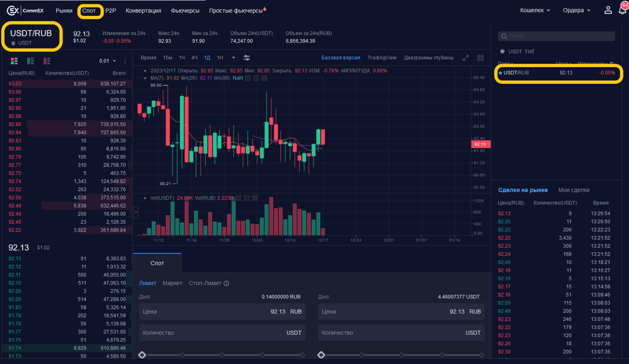This screenshot has width=629, height=364.
Task: Select the Время chart mode
Action: click(x=148, y=58)
